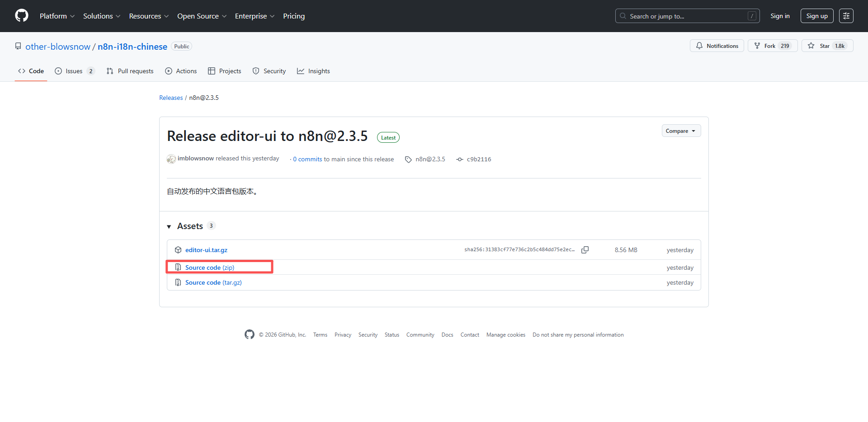Open the imblowsnow author link
Screen dimensions: 868x422
(x=196, y=159)
